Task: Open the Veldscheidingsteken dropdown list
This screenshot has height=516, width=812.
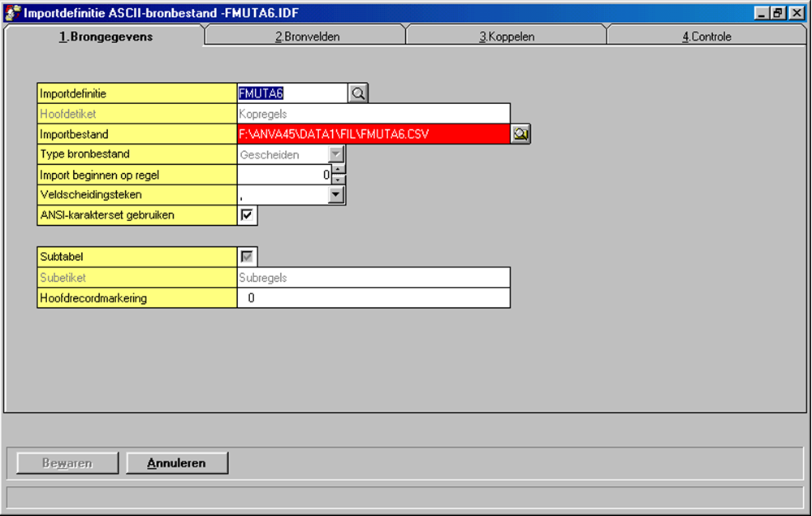Action: pos(336,195)
